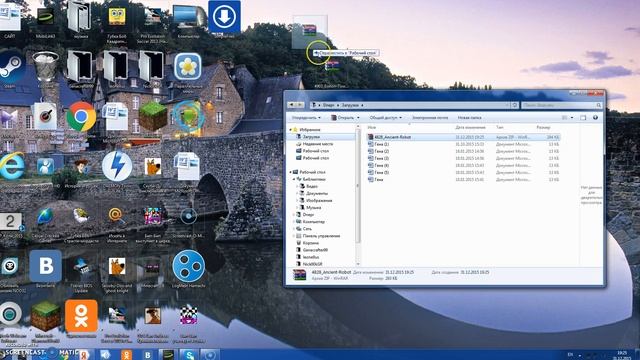Viewport: 640px width, 360px height.
Task: Open the MobiLink3 desktop icon
Action: pyautogui.click(x=45, y=17)
